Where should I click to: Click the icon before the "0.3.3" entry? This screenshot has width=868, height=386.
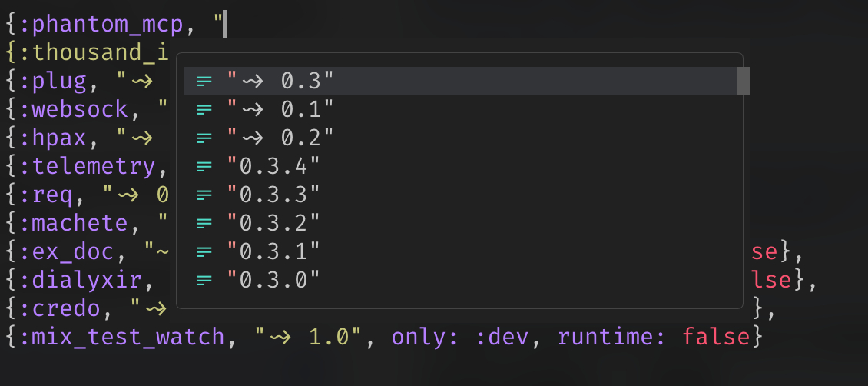[204, 195]
